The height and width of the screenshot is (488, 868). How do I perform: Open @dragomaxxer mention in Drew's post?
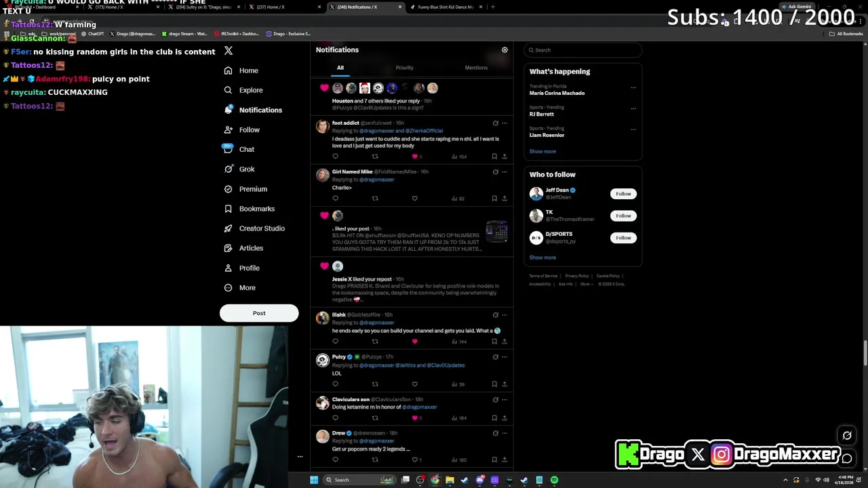pyautogui.click(x=377, y=441)
